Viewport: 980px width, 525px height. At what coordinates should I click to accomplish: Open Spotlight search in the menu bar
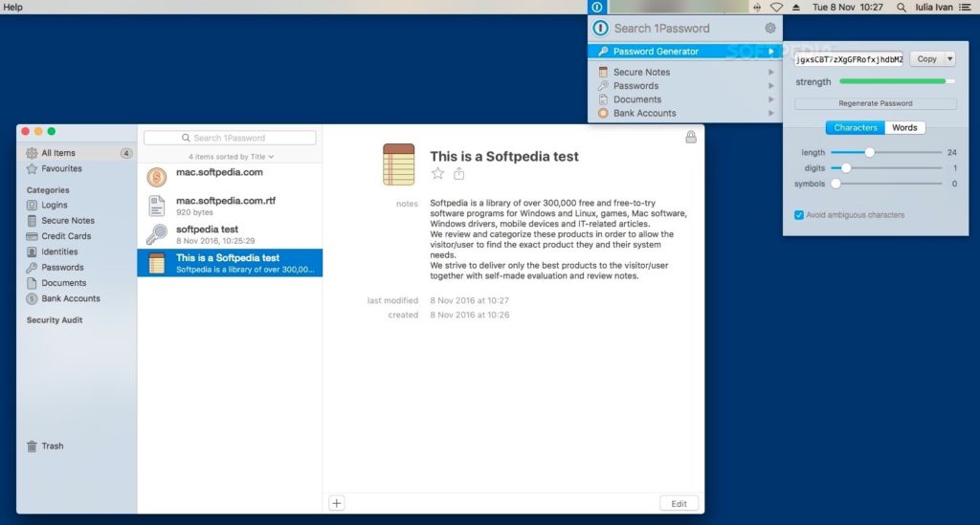click(901, 7)
